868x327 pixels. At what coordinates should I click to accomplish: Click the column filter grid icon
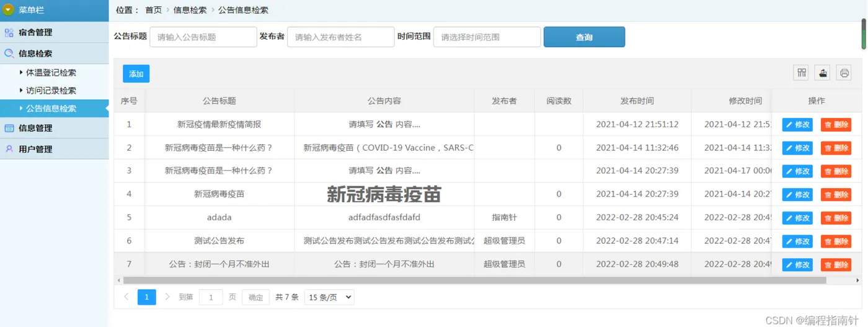(802, 73)
